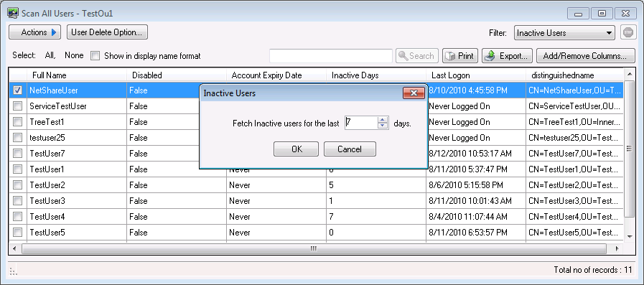The height and width of the screenshot is (285, 644).
Task: Check the TestUser5 row checkbox
Action: pyautogui.click(x=18, y=233)
